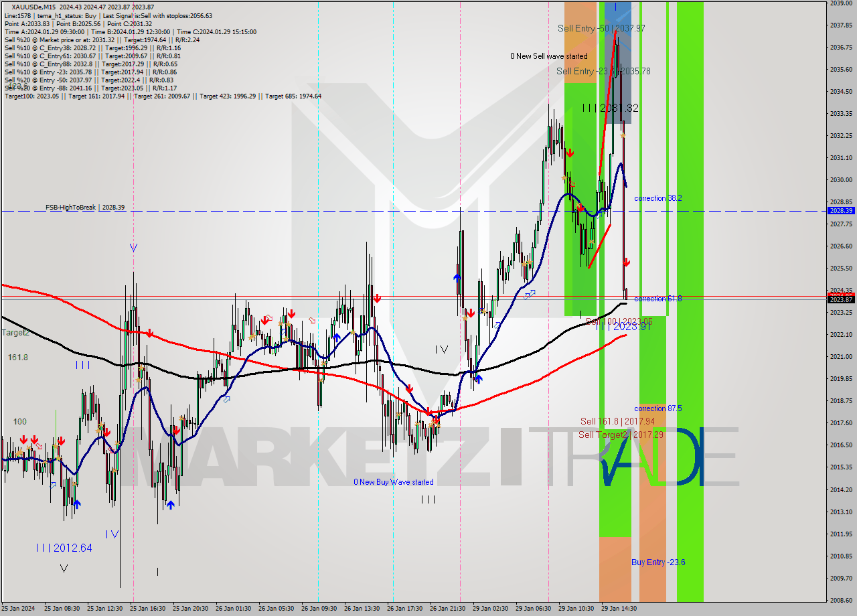Click the '26 Jan 21:30' time axis label
The width and height of the screenshot is (857, 616).
click(447, 609)
